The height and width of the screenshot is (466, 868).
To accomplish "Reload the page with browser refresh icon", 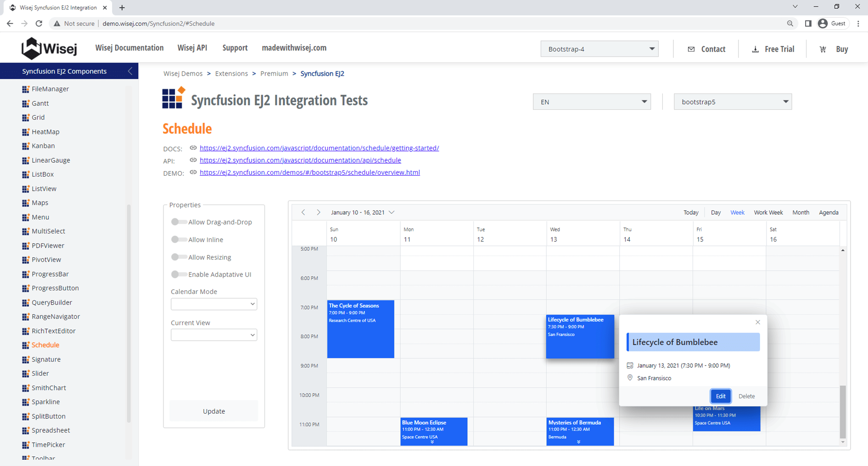I will click(x=39, y=23).
